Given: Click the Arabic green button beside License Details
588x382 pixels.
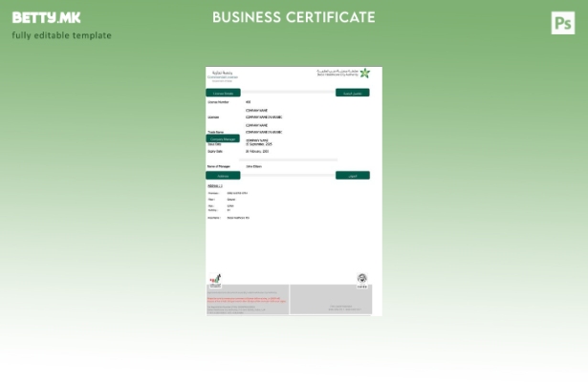Looking at the screenshot, I should point(352,93).
